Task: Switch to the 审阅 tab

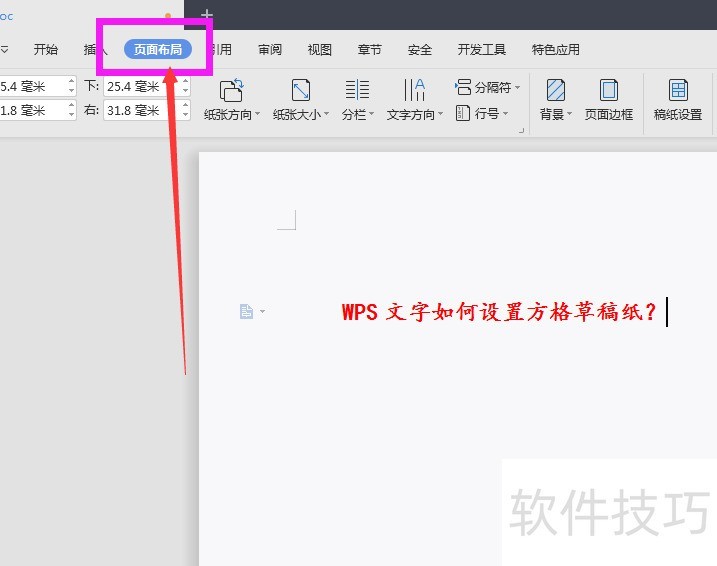Action: (270, 49)
